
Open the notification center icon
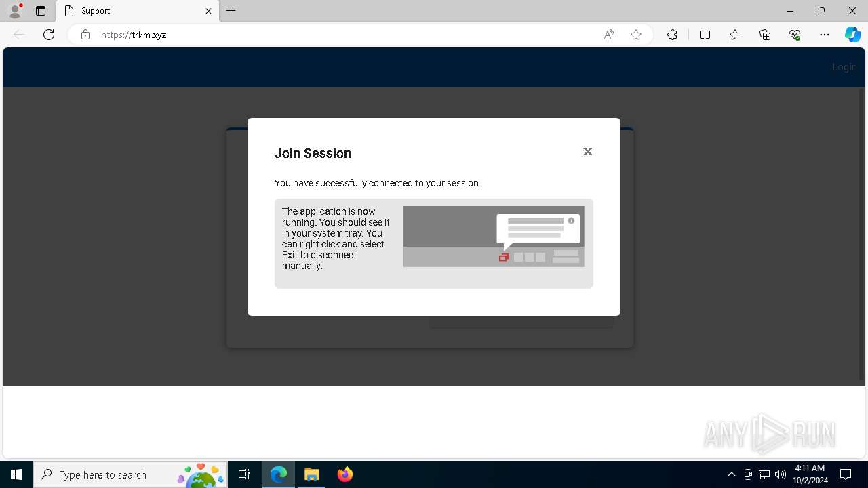coord(846,474)
